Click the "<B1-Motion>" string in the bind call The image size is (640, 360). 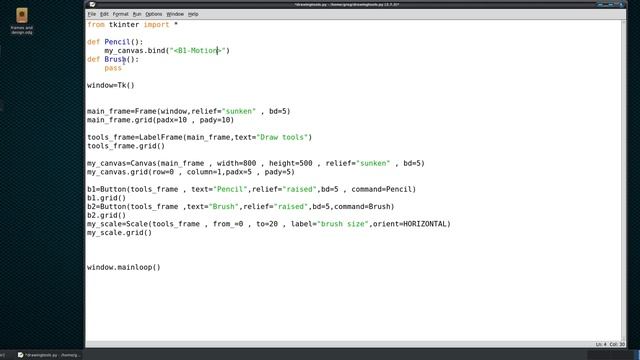(x=198, y=51)
